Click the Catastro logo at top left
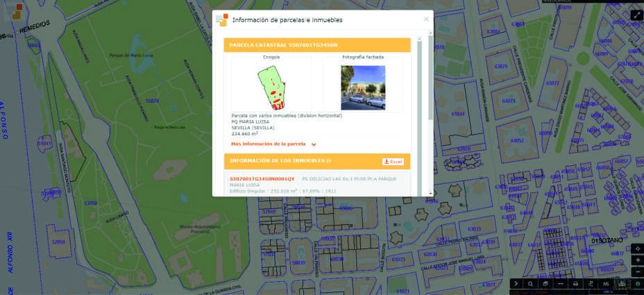This screenshot has height=295, width=644. click(17, 11)
